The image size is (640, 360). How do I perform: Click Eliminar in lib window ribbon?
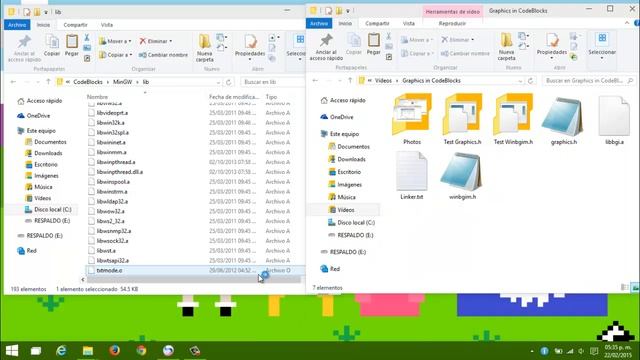[156, 41]
